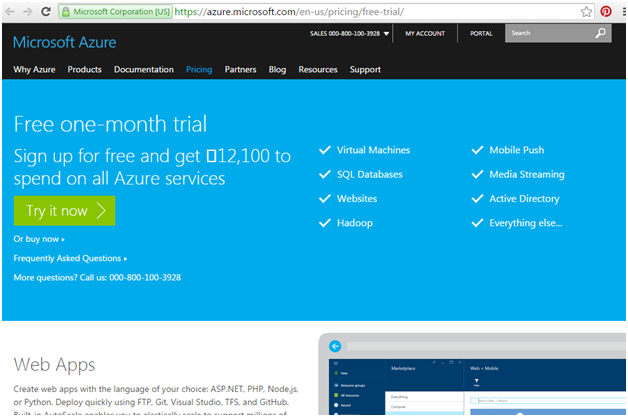Click the browser back arrow
The image size is (628, 417).
9,12
